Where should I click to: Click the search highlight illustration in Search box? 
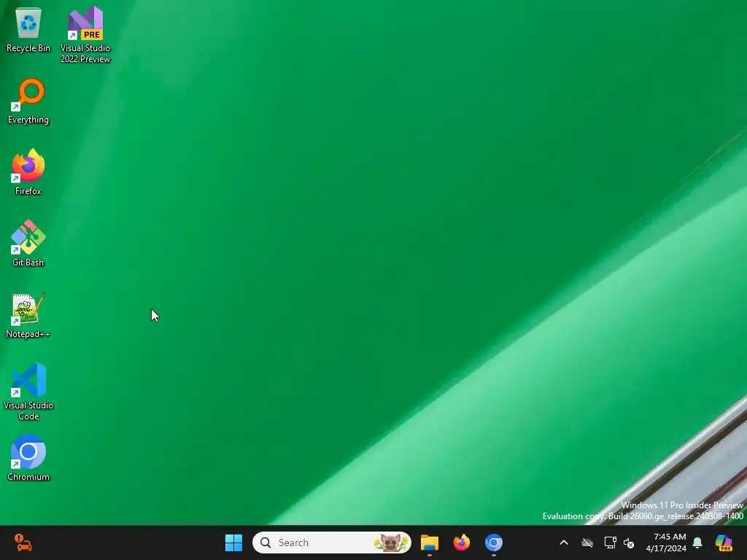[x=391, y=542]
